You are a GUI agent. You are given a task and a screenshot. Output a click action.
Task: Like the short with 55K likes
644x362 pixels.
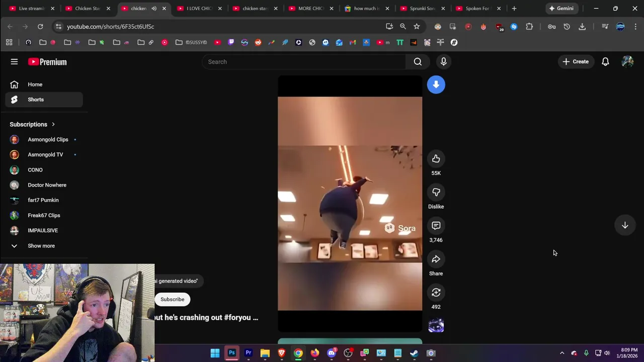point(436,159)
